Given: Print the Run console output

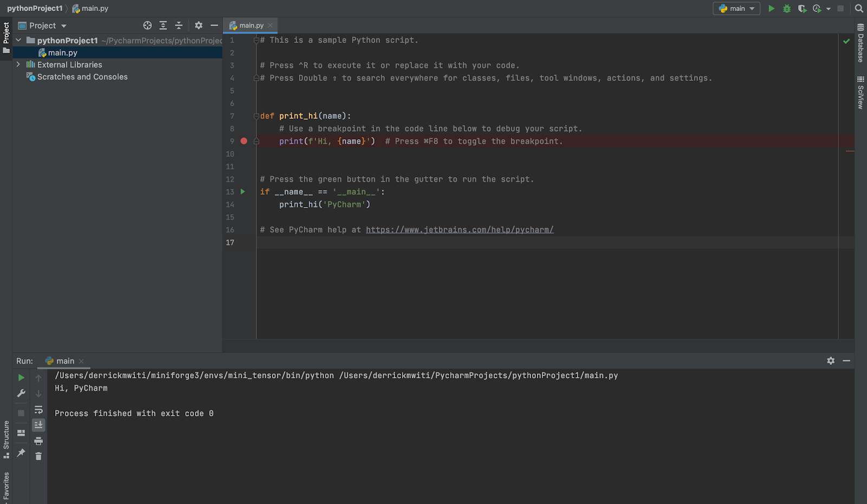Looking at the screenshot, I should [38, 441].
